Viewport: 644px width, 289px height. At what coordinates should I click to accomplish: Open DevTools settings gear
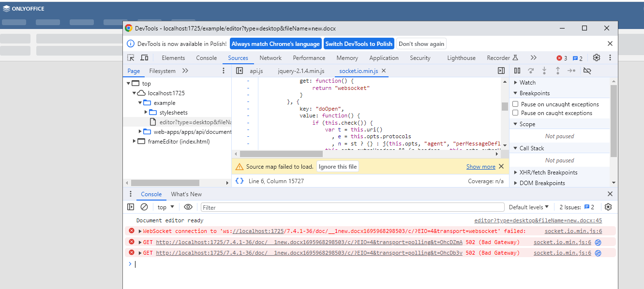click(597, 58)
